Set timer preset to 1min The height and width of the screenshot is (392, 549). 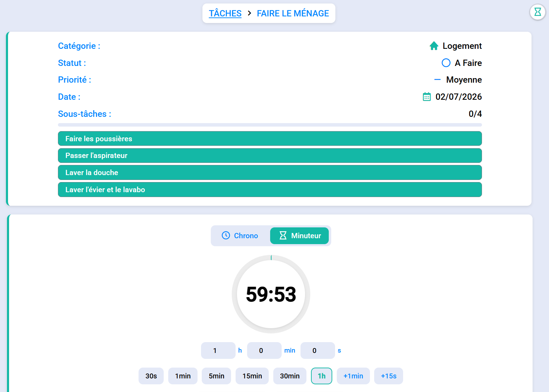tap(183, 376)
